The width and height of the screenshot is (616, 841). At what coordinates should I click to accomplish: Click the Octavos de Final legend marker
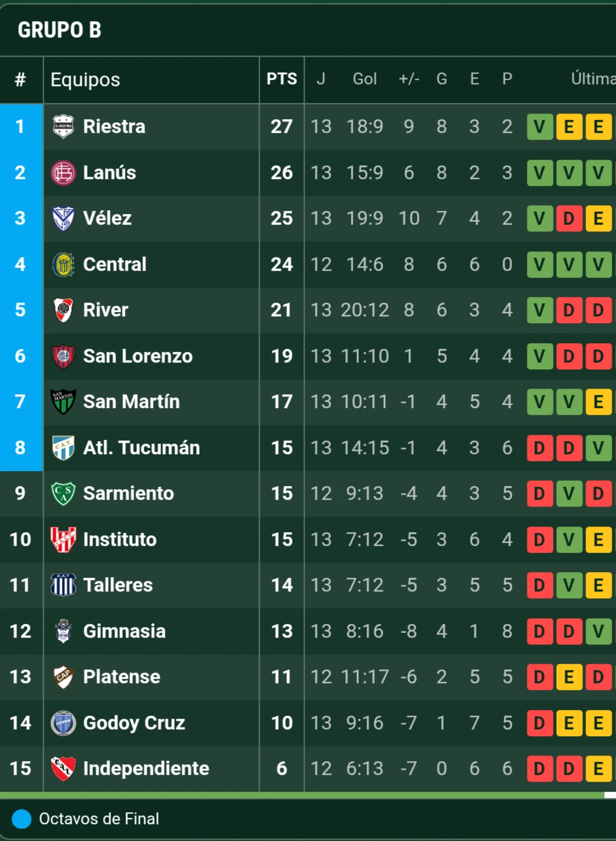click(x=22, y=819)
